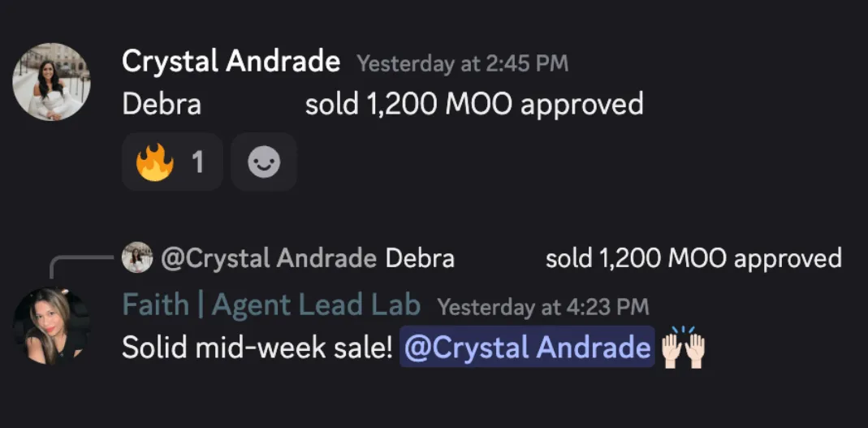Screen dimensions: 868x428
Task: Click the highlighted @Crystal Andrade mention
Action: click(526, 348)
